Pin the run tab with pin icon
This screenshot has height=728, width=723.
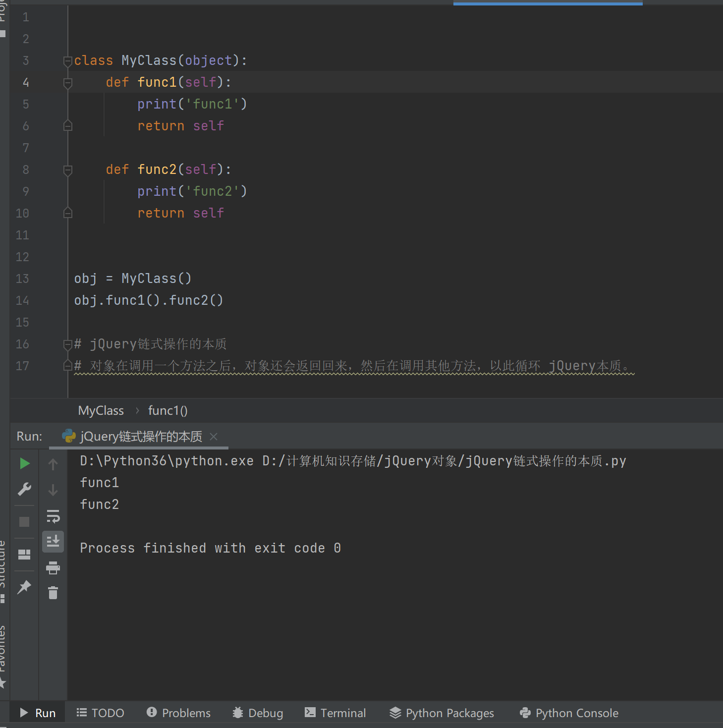tap(24, 587)
